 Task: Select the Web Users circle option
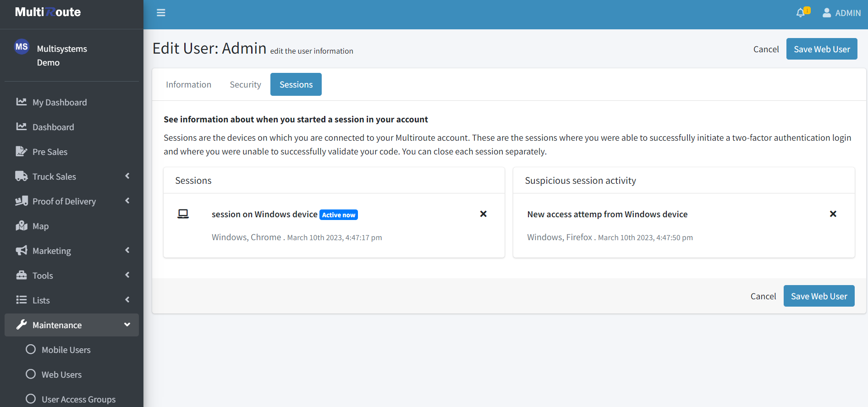tap(31, 374)
